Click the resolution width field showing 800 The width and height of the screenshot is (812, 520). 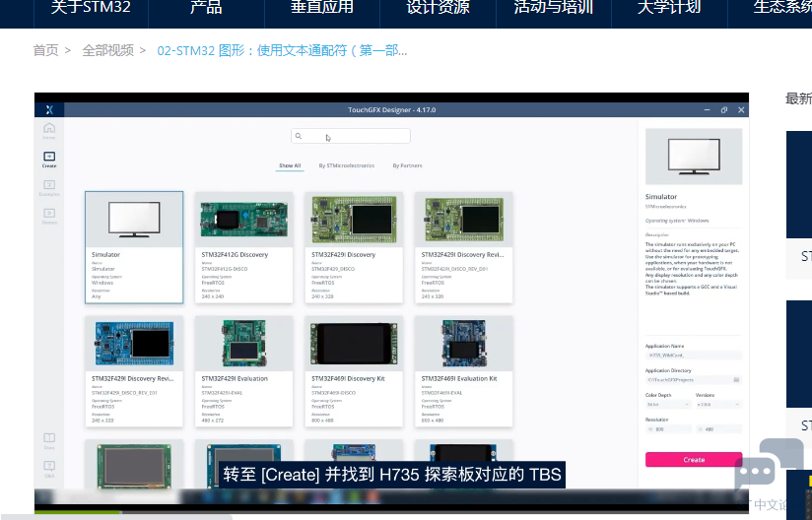[668, 429]
